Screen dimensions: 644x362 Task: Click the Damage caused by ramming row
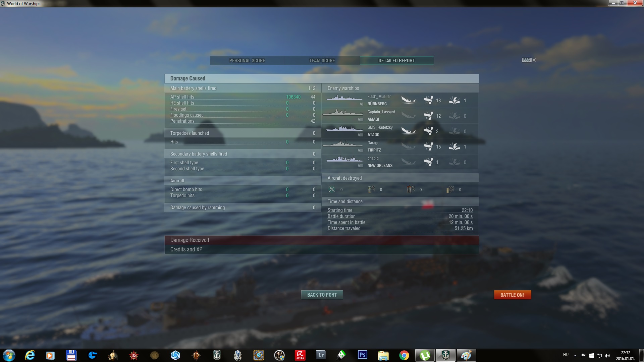[x=243, y=207]
